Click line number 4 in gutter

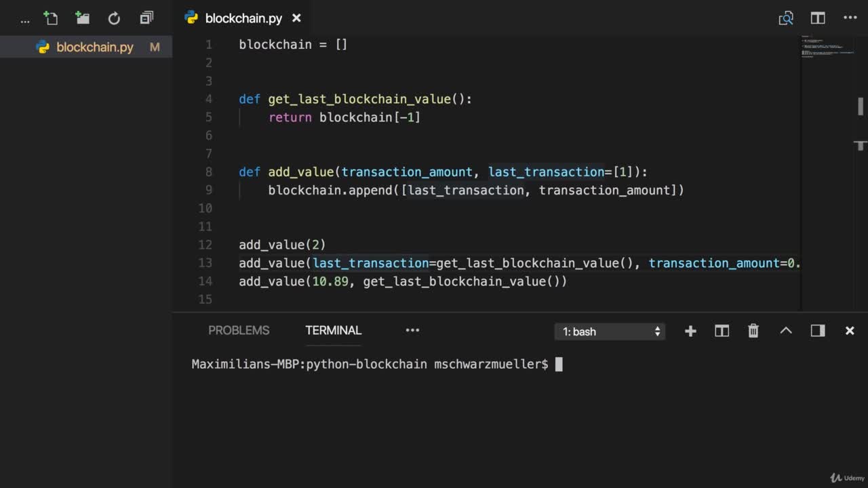pyautogui.click(x=208, y=100)
